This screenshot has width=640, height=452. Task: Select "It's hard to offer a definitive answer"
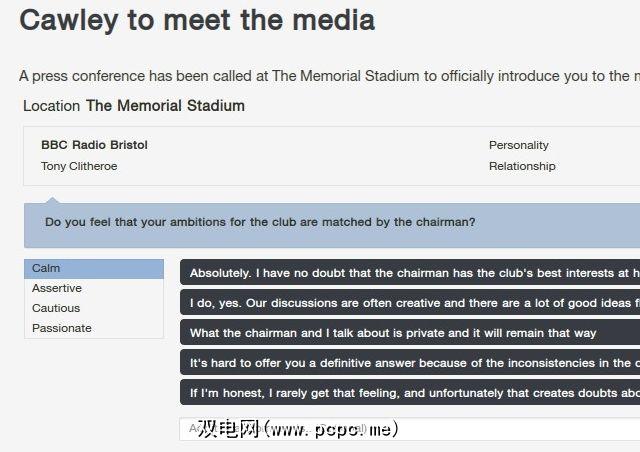pyautogui.click(x=410, y=362)
